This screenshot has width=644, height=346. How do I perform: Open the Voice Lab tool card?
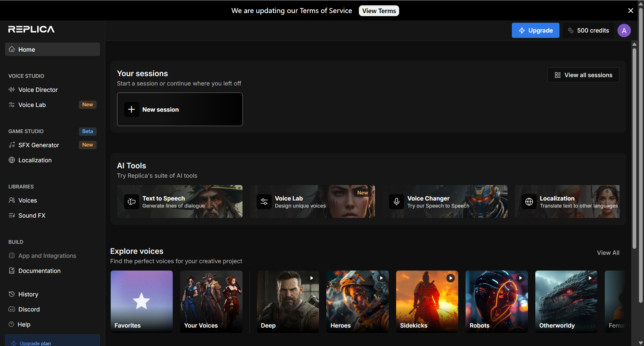312,201
